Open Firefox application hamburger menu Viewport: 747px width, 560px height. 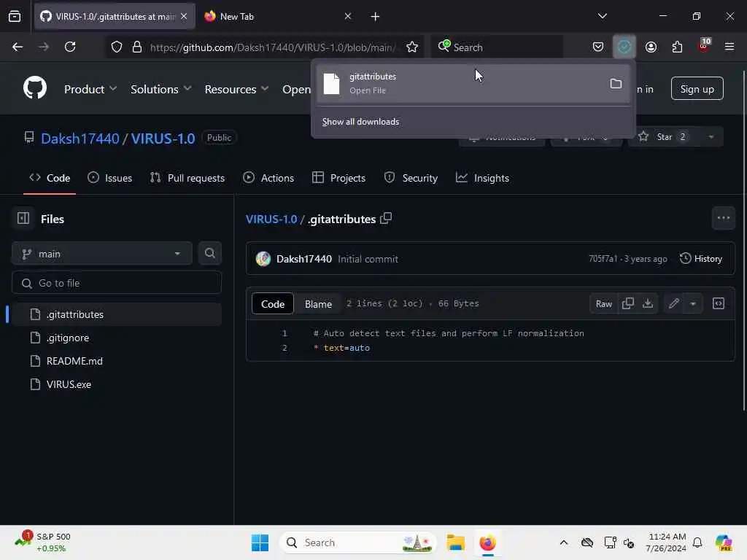coord(729,47)
